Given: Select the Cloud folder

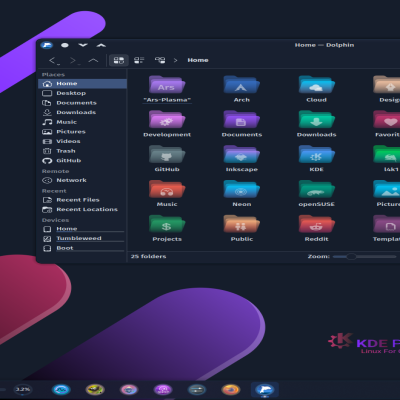Looking at the screenshot, I should coord(316,89).
